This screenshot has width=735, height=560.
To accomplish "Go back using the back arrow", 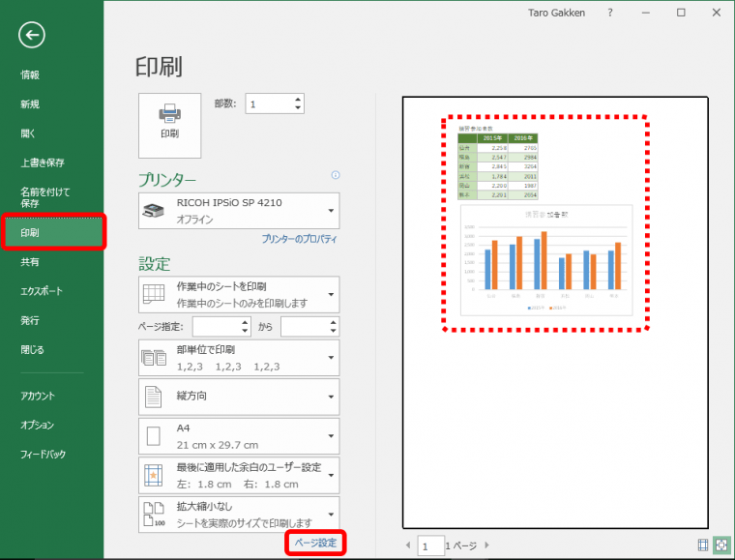I will point(32,35).
